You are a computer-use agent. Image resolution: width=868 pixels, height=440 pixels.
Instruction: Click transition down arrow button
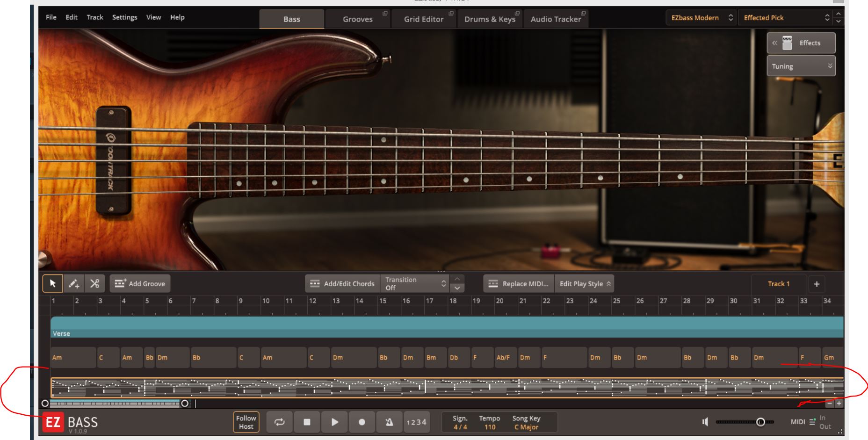(x=457, y=288)
